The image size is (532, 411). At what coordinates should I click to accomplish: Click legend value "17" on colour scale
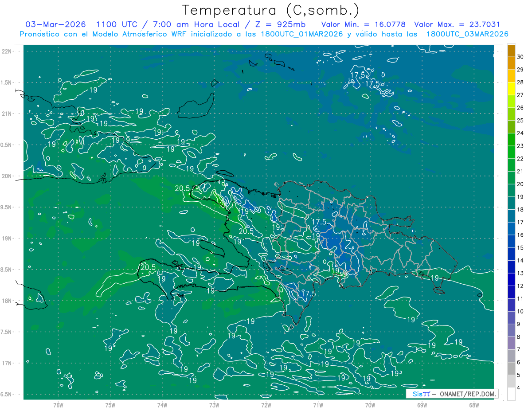coord(520,222)
